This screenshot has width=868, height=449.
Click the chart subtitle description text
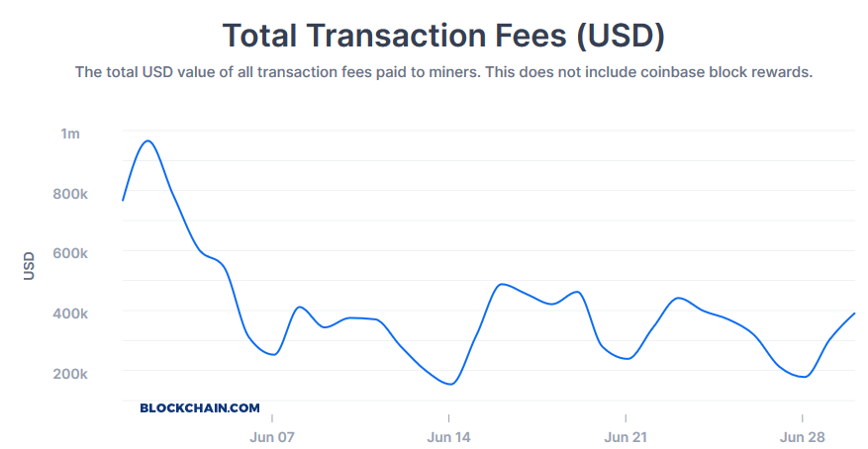(443, 72)
